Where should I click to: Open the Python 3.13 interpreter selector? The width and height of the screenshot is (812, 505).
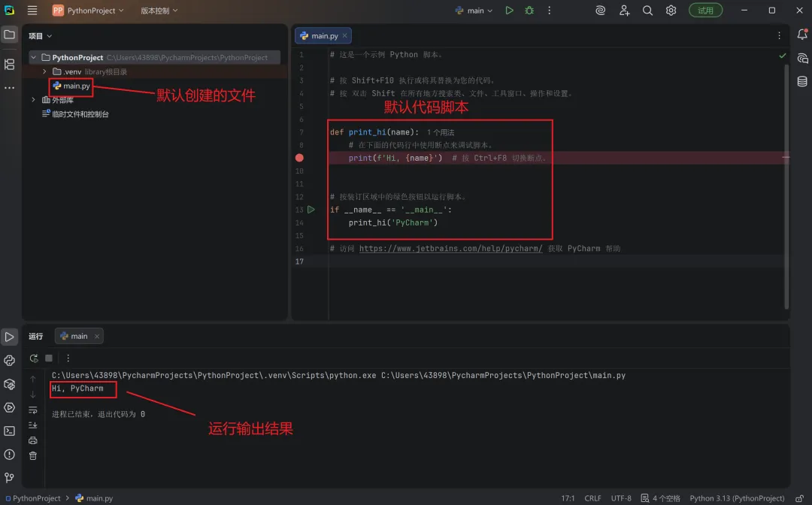click(737, 498)
